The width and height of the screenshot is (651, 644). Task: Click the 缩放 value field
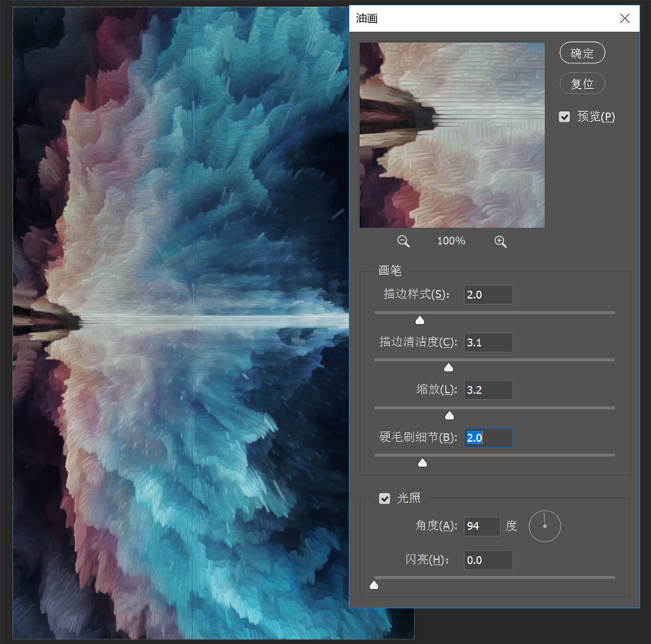click(x=488, y=390)
